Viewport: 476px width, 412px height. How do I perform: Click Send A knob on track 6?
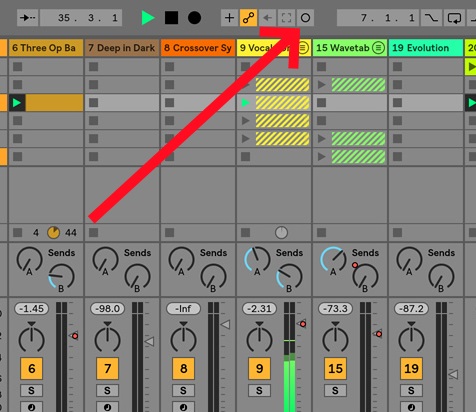[29, 259]
